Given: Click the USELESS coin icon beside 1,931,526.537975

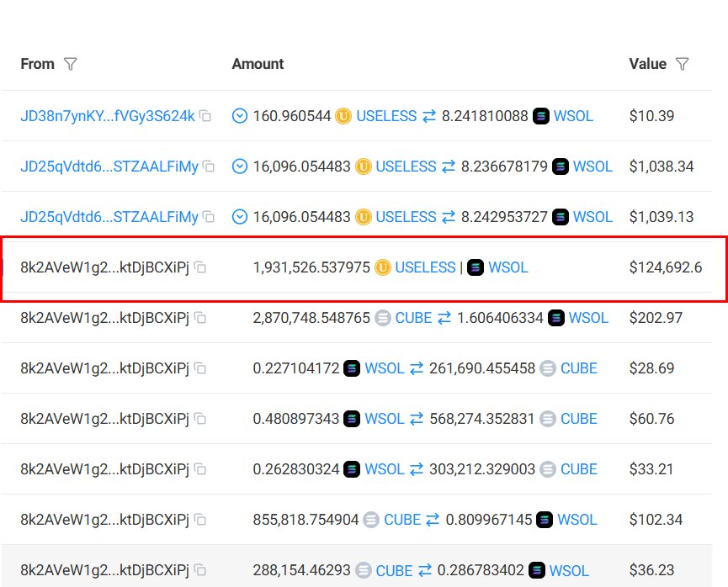Looking at the screenshot, I should click(x=383, y=267).
